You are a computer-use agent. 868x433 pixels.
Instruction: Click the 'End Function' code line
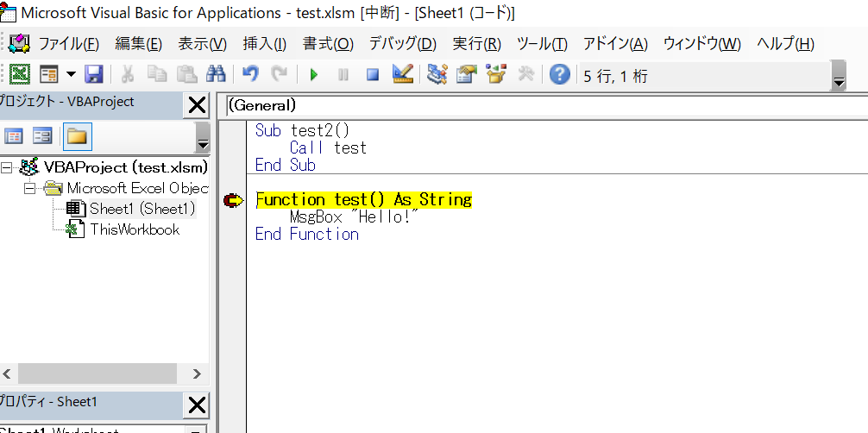click(306, 235)
